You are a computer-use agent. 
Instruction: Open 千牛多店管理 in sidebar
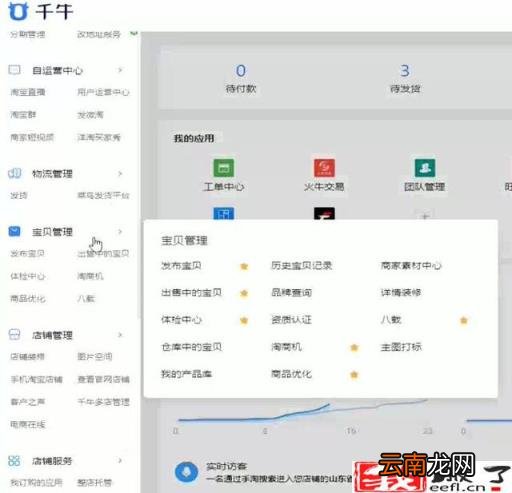[x=103, y=402]
